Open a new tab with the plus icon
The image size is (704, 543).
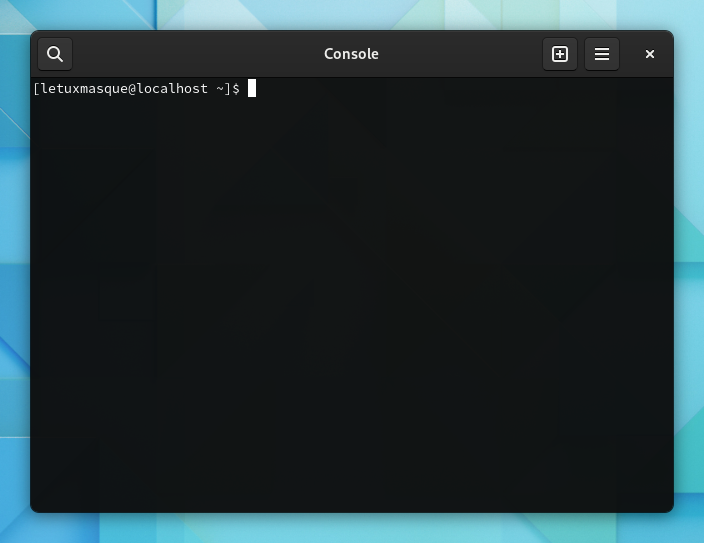pos(560,54)
